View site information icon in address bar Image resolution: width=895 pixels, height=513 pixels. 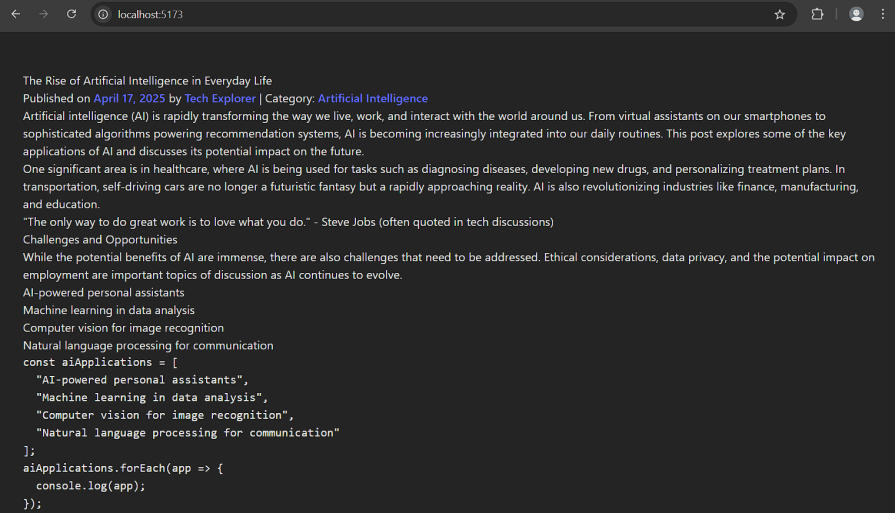click(x=103, y=15)
